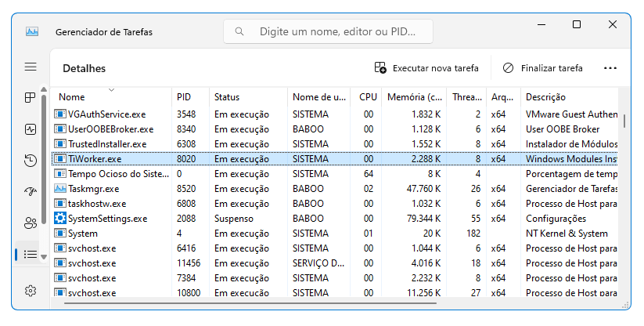This screenshot has width=644, height=326.
Task: Open the Performance page icon in sidebar
Action: [x=31, y=129]
